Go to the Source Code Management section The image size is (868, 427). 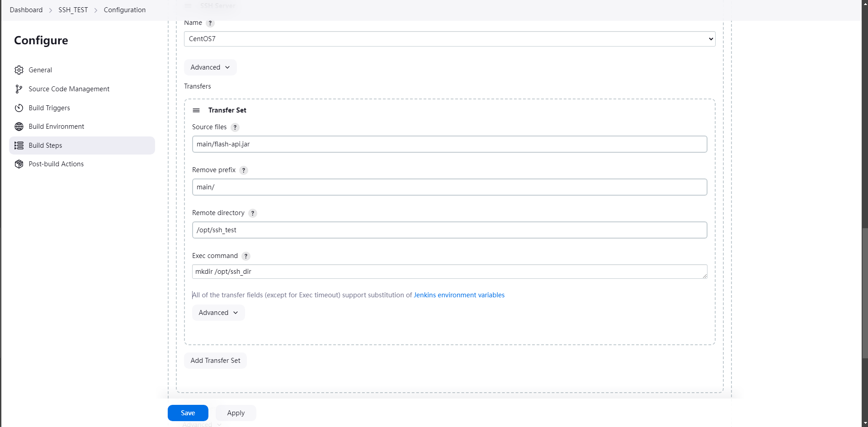(82, 89)
